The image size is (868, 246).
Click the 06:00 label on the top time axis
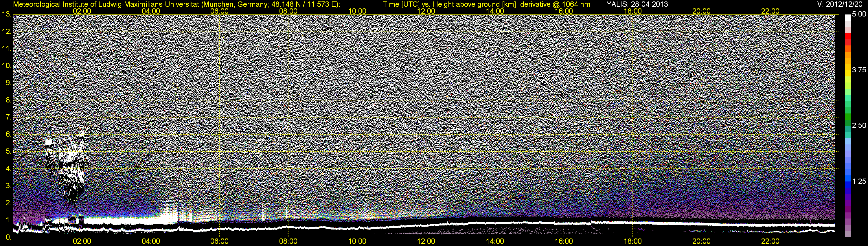(219, 11)
